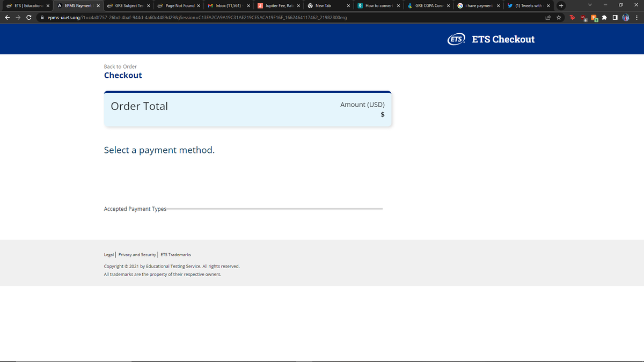The width and height of the screenshot is (644, 362).
Task: Close the Gmail Inbox tab
Action: tap(248, 5)
